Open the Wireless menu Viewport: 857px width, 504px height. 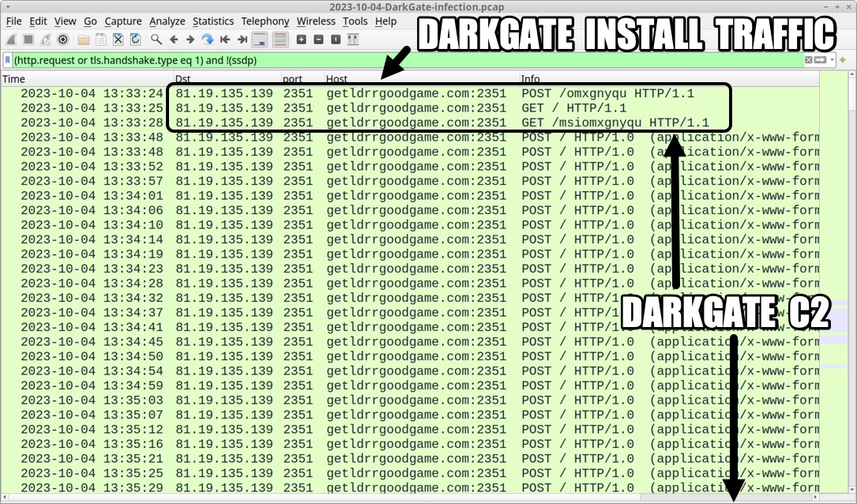316,21
